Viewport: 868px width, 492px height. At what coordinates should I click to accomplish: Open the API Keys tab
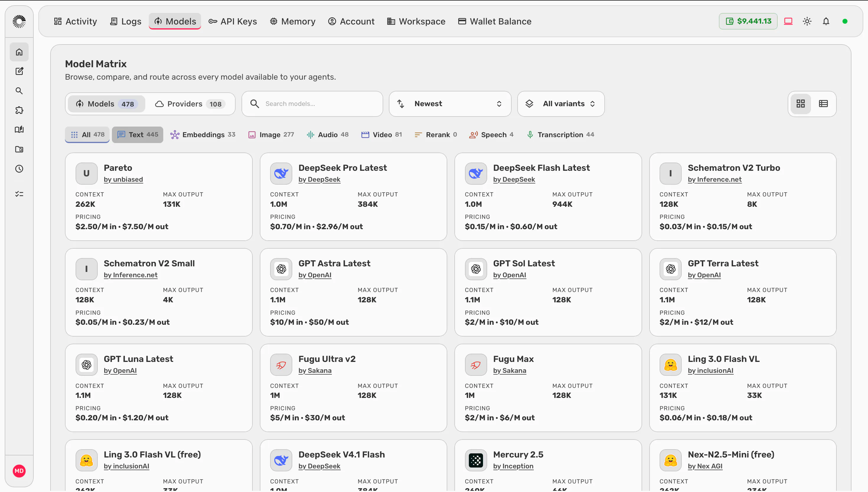pyautogui.click(x=233, y=21)
